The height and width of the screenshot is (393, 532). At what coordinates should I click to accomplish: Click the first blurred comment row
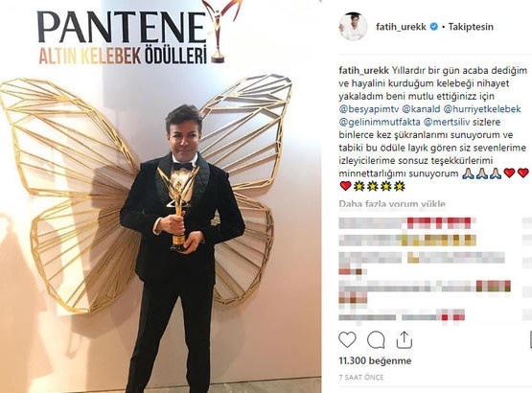click(406, 223)
